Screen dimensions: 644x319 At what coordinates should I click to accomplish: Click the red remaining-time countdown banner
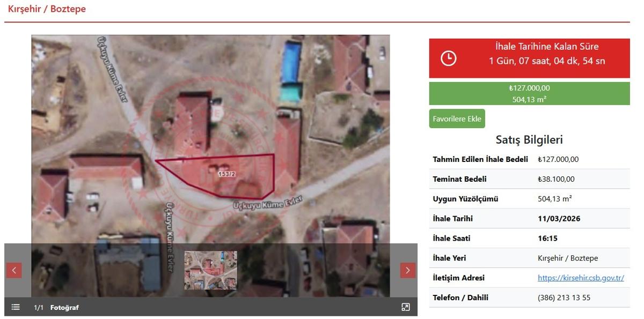[530, 58]
